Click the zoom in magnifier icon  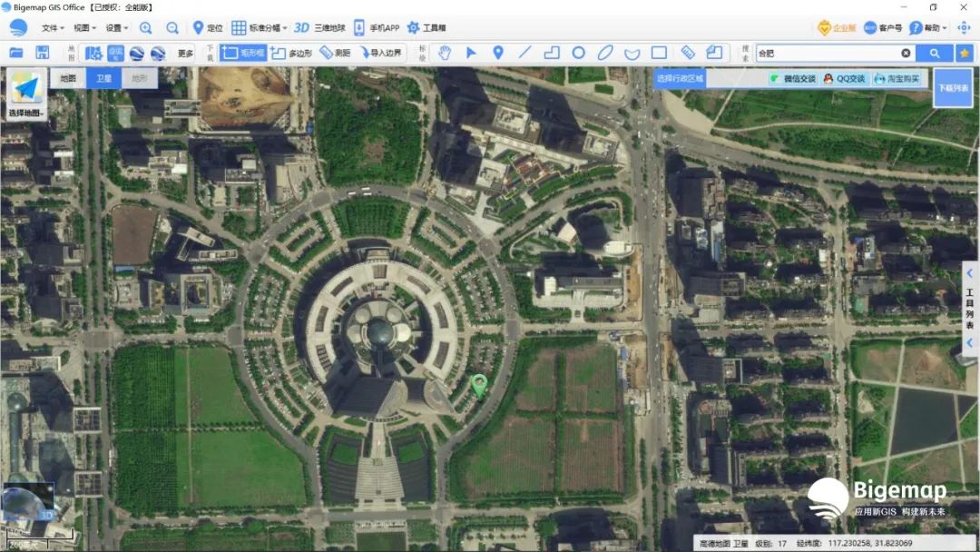pos(145,27)
